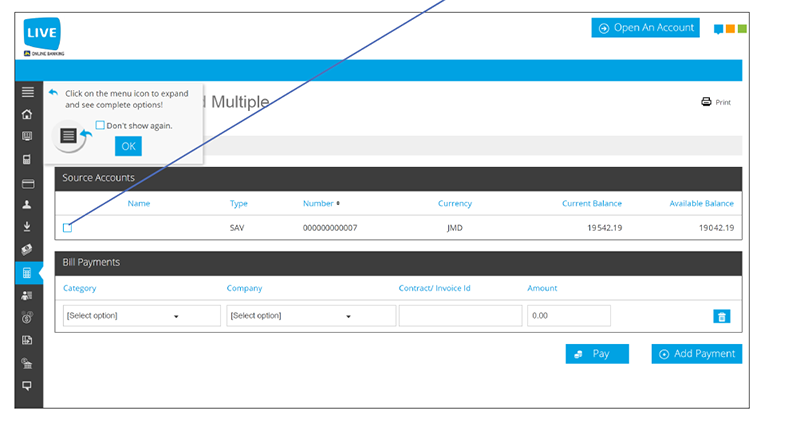
Task: Go to Home via the house icon
Action: (x=27, y=114)
